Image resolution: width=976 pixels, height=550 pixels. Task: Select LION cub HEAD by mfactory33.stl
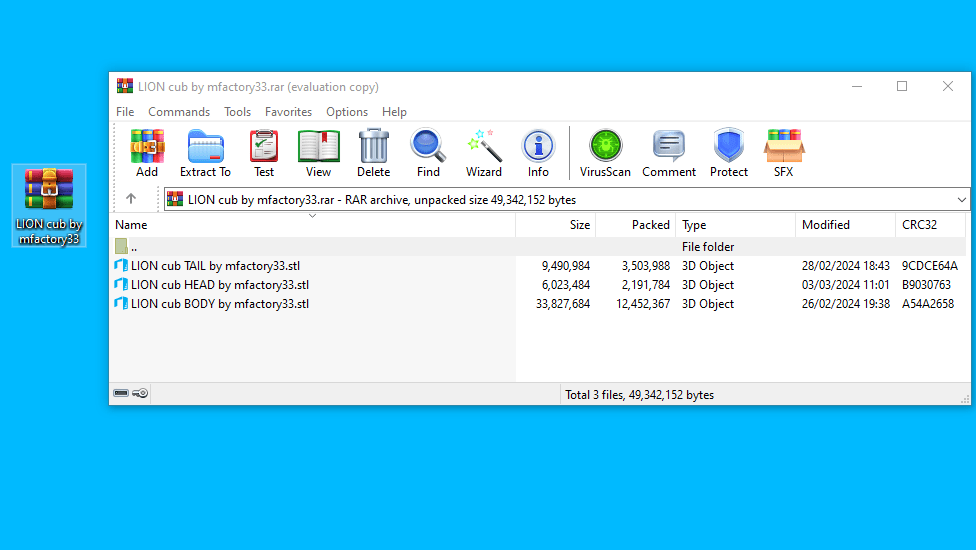(x=220, y=284)
